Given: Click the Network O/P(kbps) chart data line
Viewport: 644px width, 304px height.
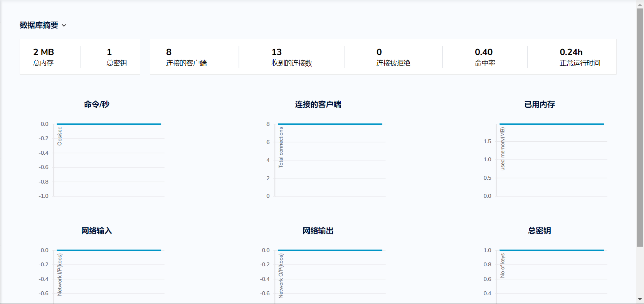Looking at the screenshot, I should point(330,250).
